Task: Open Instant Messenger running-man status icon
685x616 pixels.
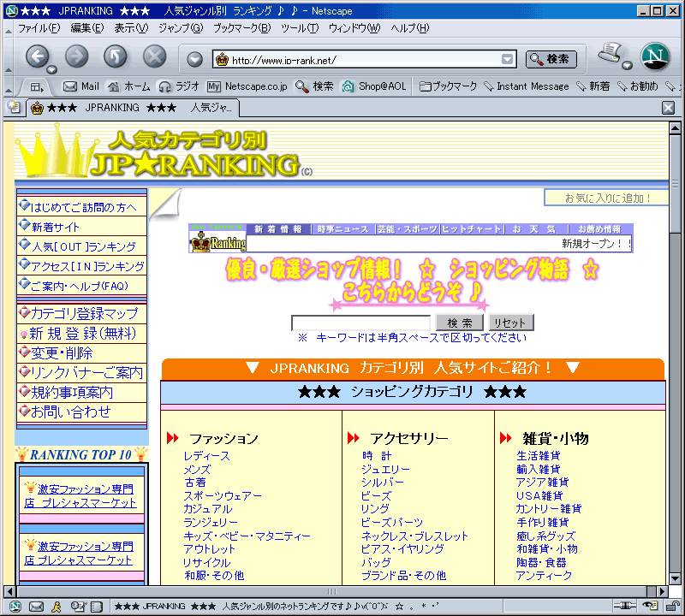Action: (x=57, y=607)
